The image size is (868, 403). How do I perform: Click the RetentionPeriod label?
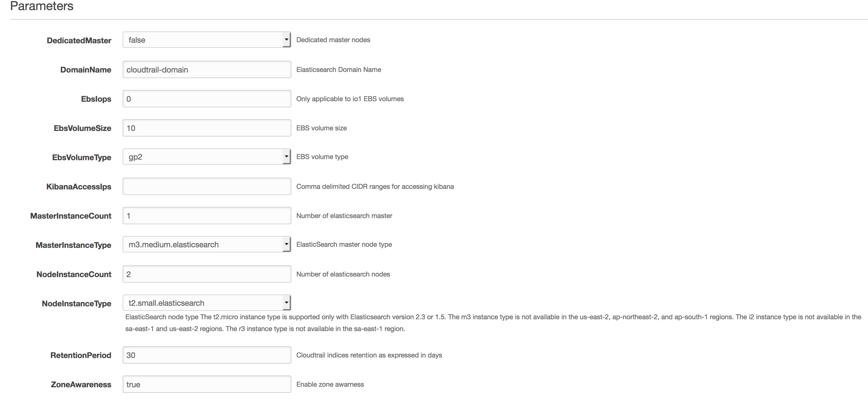pyautogui.click(x=81, y=355)
